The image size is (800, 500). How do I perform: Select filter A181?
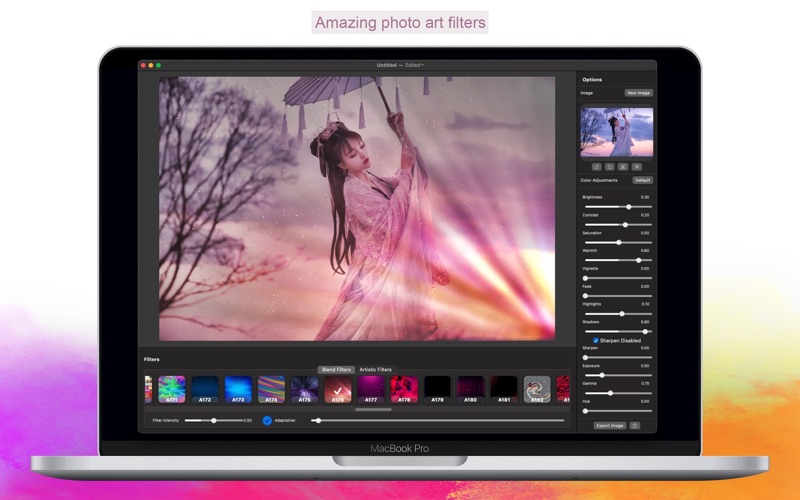coord(504,389)
